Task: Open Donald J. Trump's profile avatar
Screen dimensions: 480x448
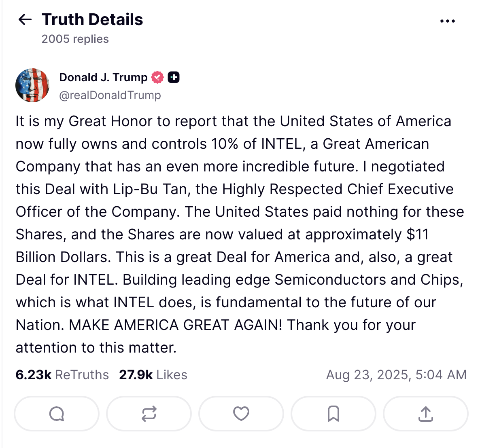Action: click(x=32, y=85)
